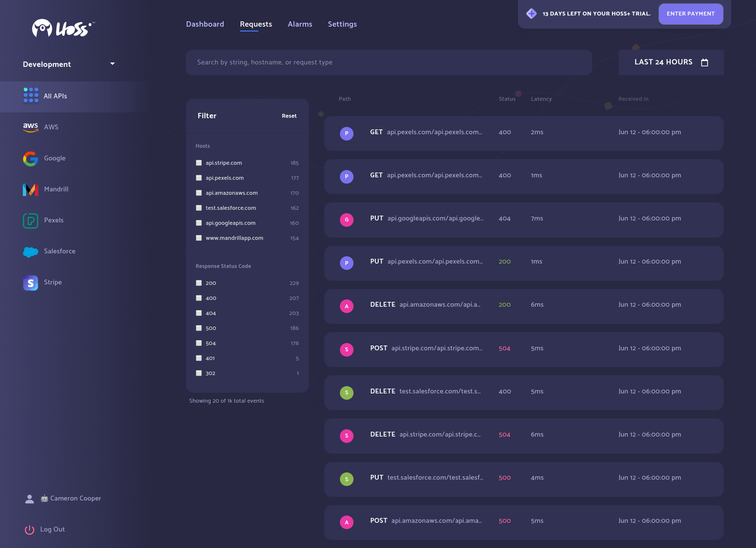Screen dimensions: 756x548
Task: Open the Google logo icon
Action: click(31, 158)
